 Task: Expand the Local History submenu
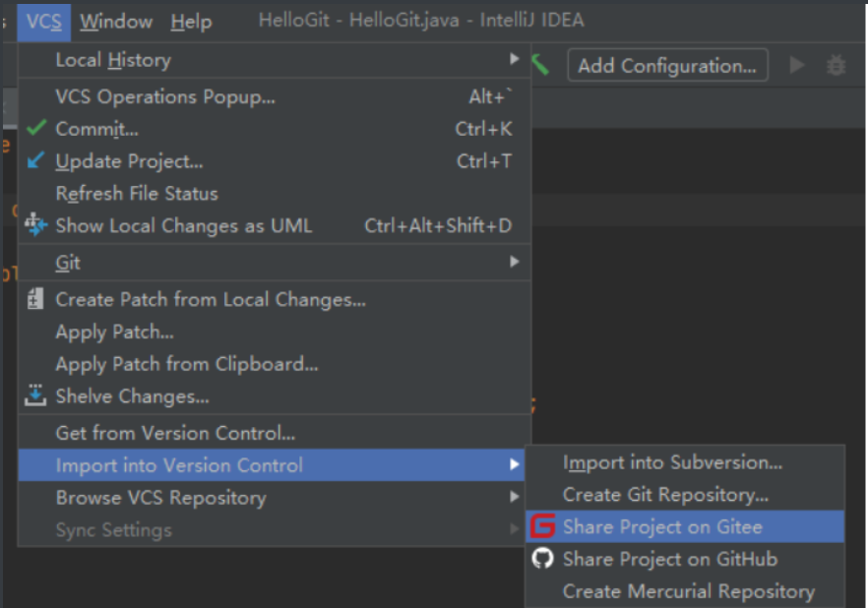pos(275,60)
